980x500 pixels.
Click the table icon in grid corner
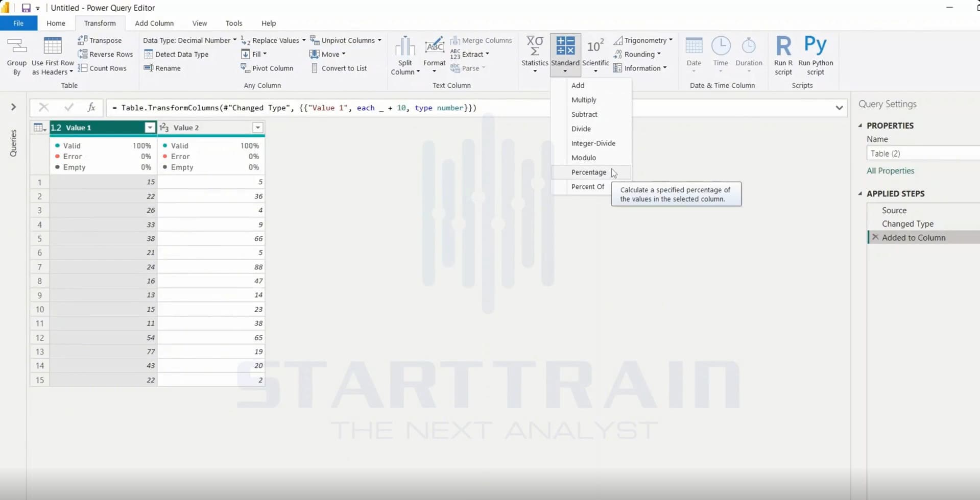pos(39,128)
